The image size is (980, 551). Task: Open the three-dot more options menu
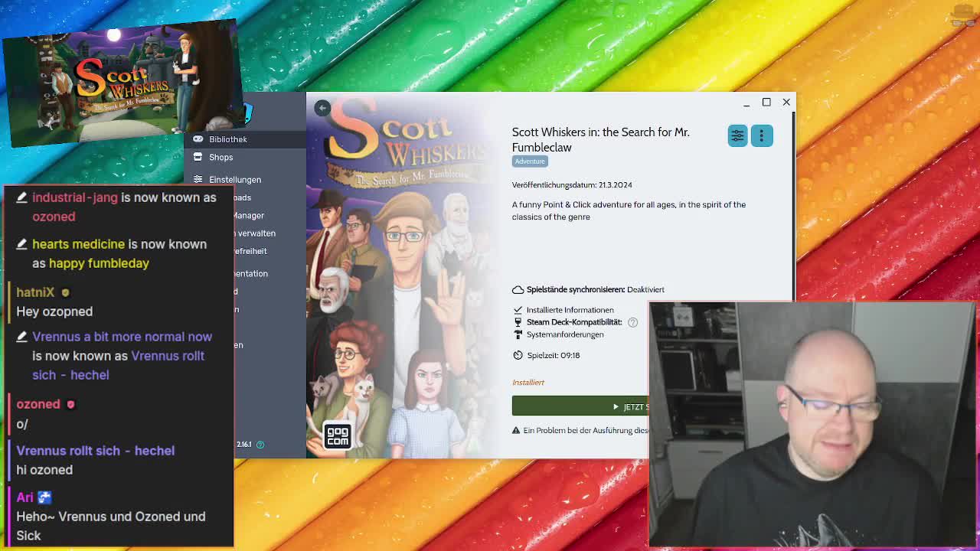click(762, 135)
